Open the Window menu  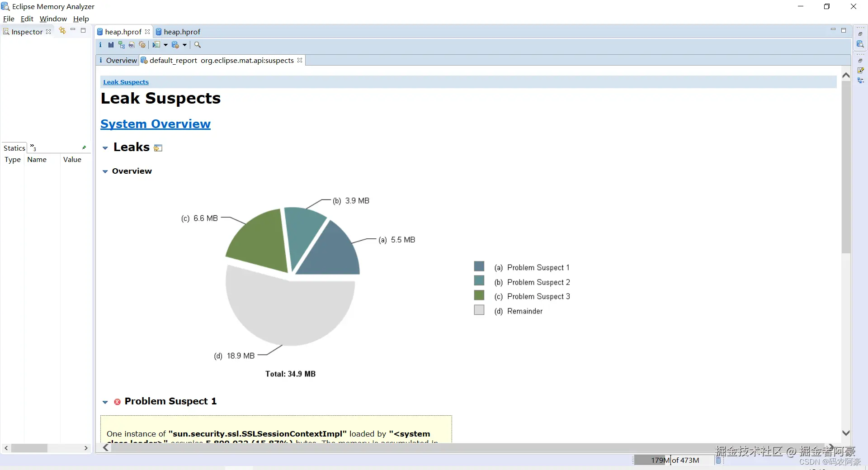pyautogui.click(x=53, y=19)
